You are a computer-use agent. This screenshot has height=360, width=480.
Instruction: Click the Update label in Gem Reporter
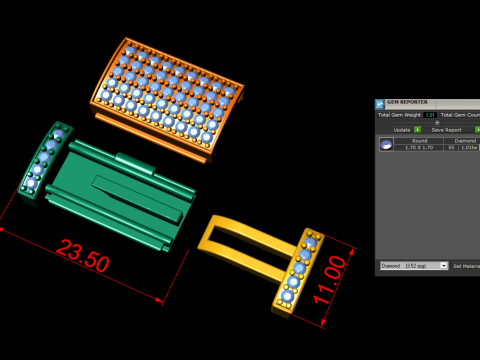(402, 130)
